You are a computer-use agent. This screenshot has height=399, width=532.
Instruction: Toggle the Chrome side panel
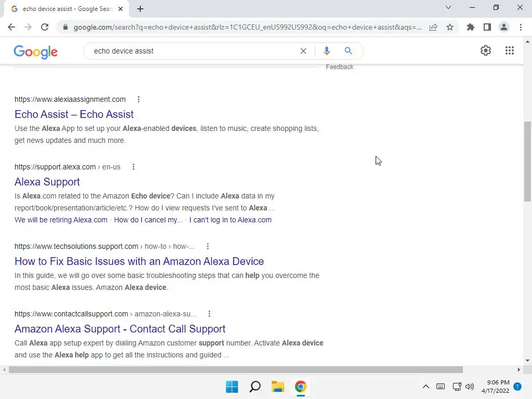[x=487, y=27]
